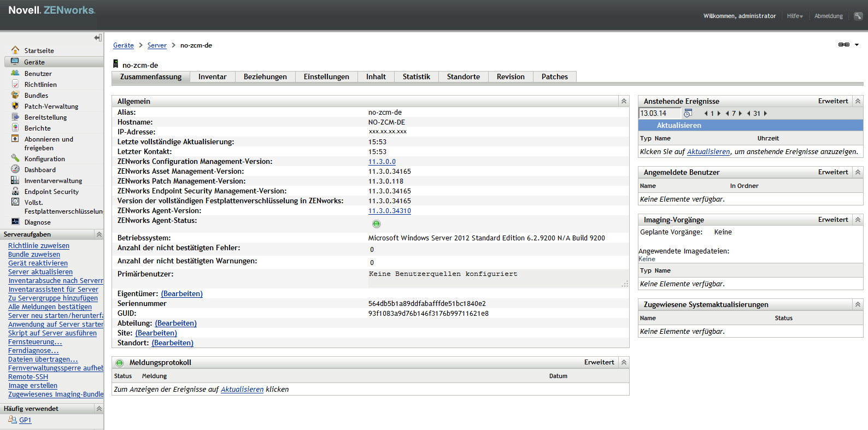Click the Diagnose icon in sidebar
The image size is (868, 430).
(x=15, y=222)
